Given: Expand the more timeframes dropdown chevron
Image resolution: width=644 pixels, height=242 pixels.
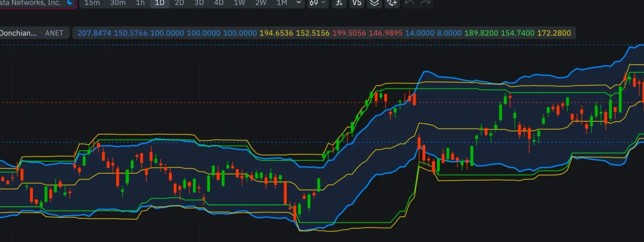Looking at the screenshot, I should pyautogui.click(x=298, y=2).
